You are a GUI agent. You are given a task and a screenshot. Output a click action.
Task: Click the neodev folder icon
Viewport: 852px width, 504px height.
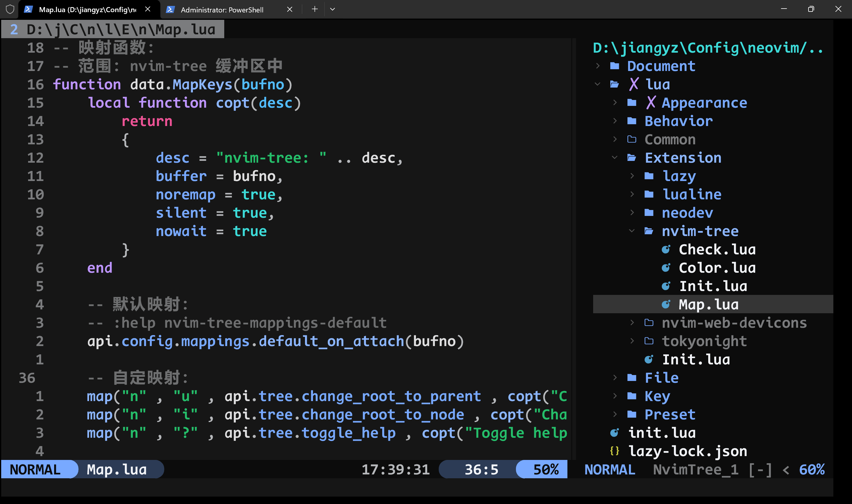coord(649,213)
